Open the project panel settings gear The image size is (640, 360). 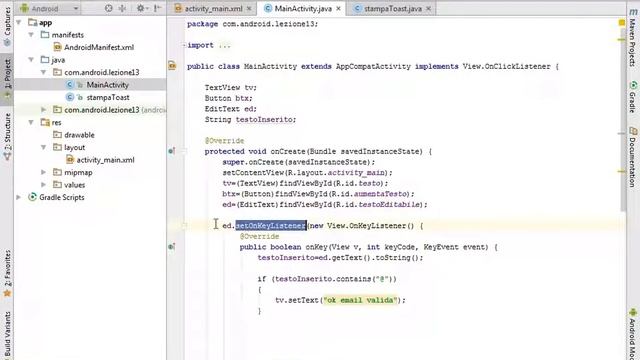point(141,8)
